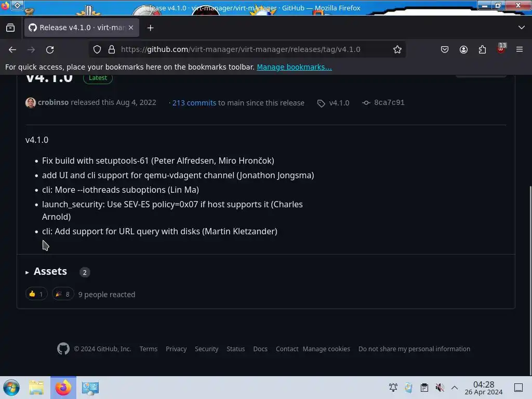
Task: Open the Contact footer link
Action: (x=287, y=349)
